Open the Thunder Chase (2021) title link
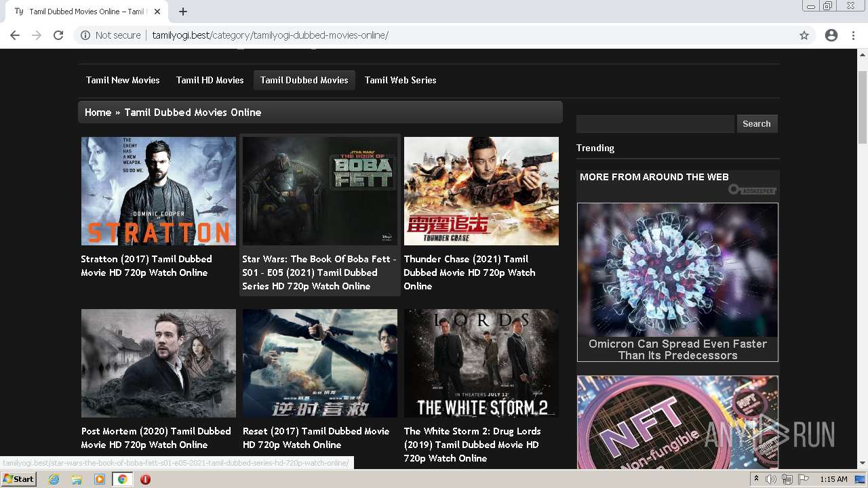Screen dimensions: 868x488 click(x=469, y=272)
